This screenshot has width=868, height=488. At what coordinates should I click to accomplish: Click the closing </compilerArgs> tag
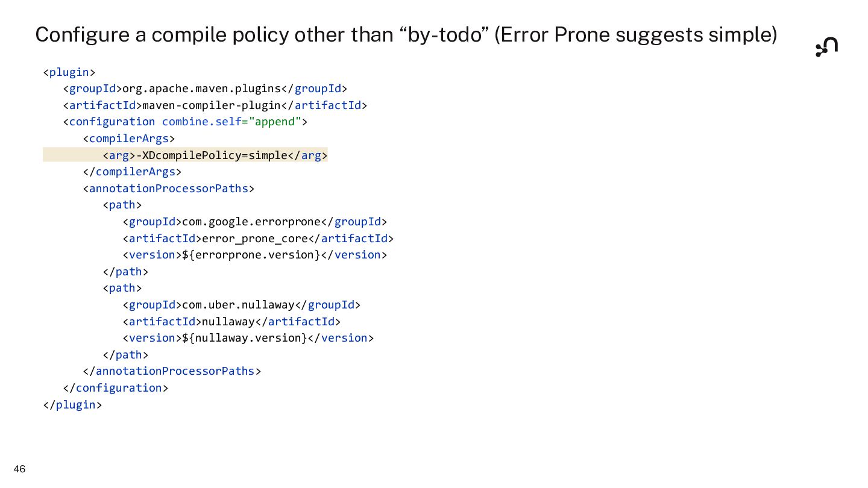[x=132, y=172]
